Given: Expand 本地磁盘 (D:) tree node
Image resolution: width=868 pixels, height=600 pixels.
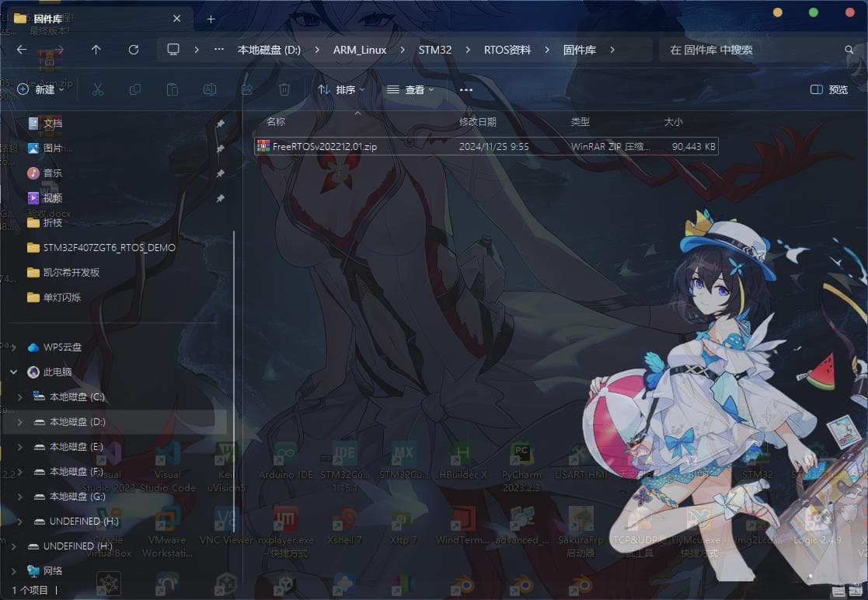Looking at the screenshot, I should pyautogui.click(x=20, y=422).
